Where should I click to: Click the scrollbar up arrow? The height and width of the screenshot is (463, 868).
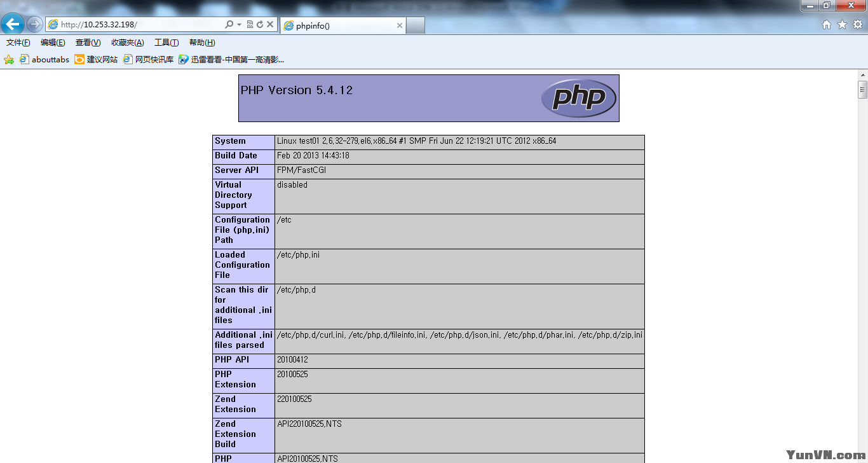862,75
